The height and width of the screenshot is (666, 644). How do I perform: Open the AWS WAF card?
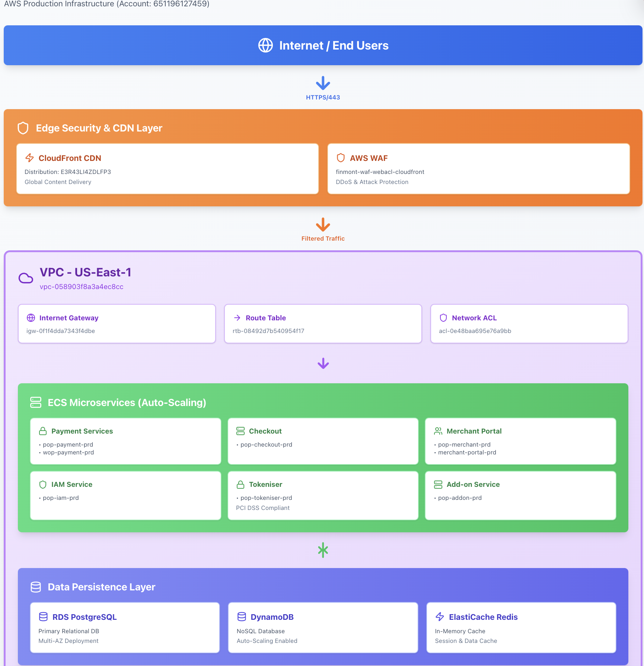pos(479,169)
